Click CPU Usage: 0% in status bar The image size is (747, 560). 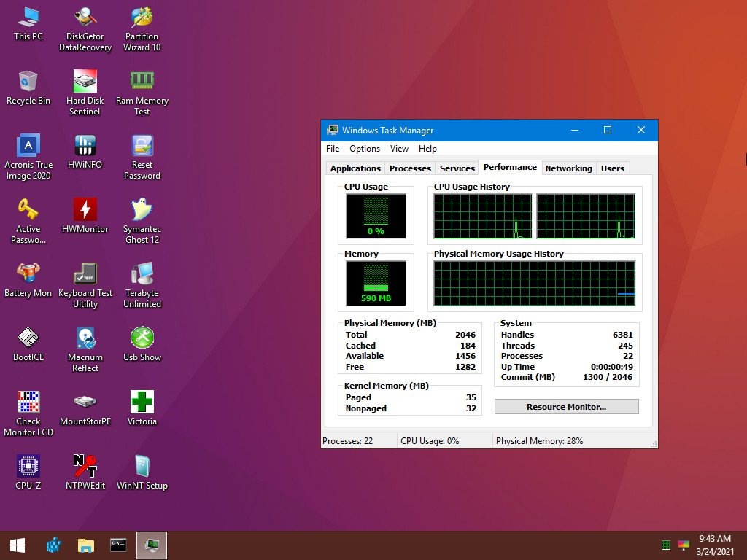(x=430, y=441)
